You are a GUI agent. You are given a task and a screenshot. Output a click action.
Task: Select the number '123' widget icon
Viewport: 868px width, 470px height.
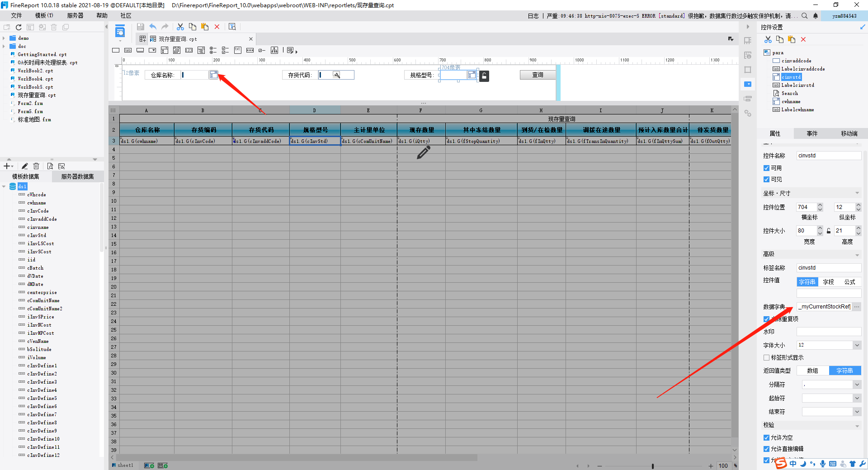point(189,50)
